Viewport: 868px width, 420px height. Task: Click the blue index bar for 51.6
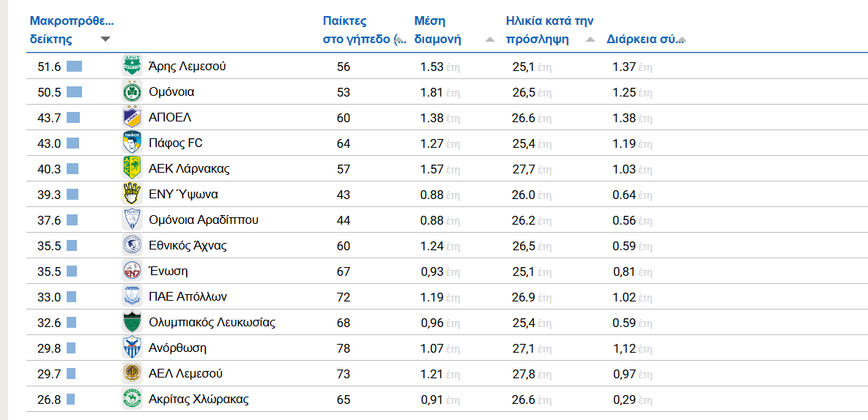[74, 67]
